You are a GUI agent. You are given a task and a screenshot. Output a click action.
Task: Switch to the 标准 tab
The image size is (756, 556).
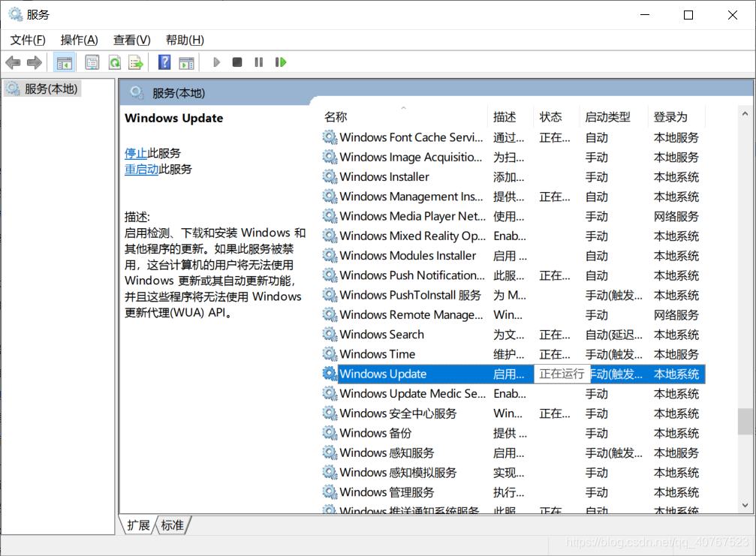[173, 525]
